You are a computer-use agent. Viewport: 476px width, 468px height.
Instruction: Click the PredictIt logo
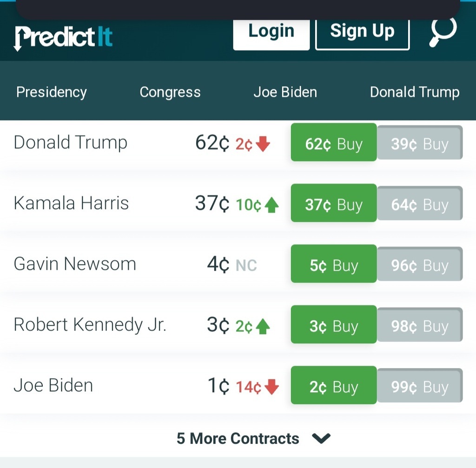coord(63,38)
